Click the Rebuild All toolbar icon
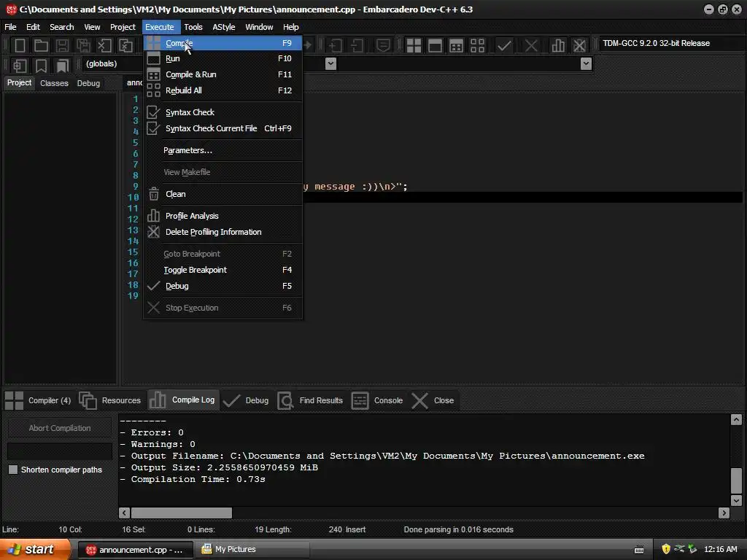The width and height of the screenshot is (747, 560). coord(477,46)
